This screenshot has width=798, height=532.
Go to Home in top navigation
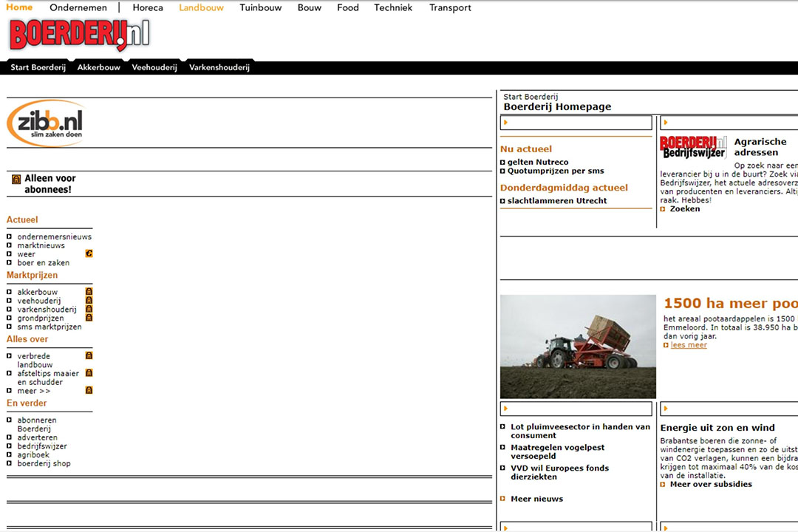[19, 7]
